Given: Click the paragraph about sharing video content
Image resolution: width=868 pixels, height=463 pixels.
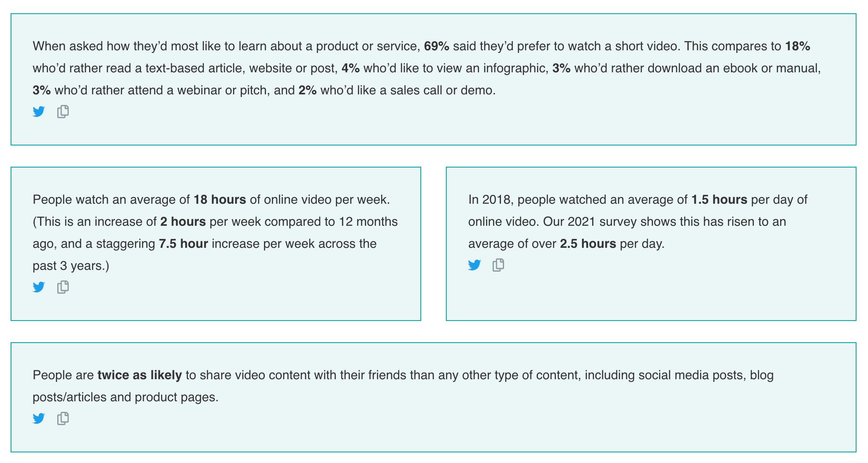Looking at the screenshot, I should coord(403,386).
